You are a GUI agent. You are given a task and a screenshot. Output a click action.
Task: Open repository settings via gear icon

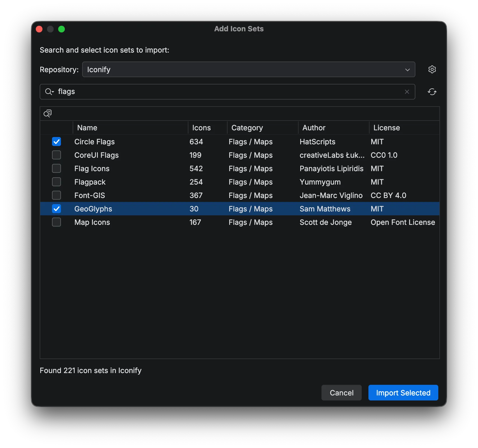tap(432, 69)
